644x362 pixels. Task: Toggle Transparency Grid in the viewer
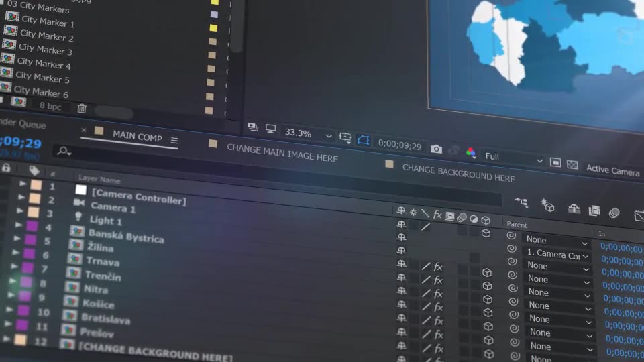coord(572,164)
